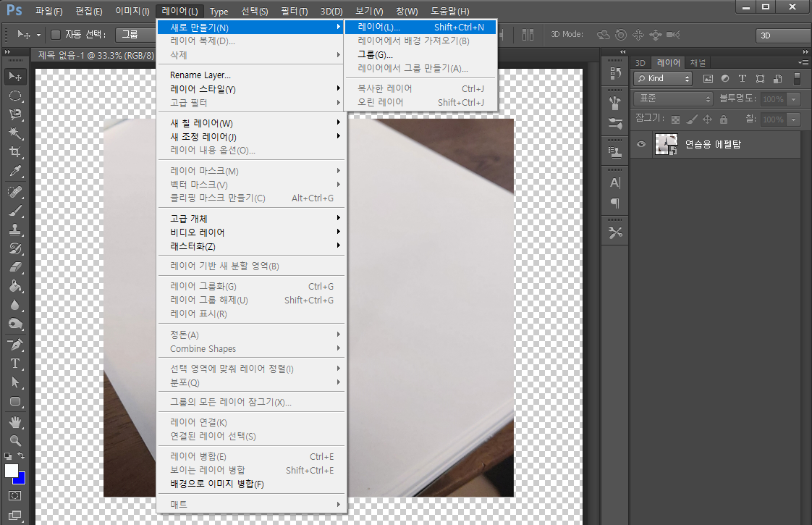Image resolution: width=812 pixels, height=525 pixels.
Task: Select the Eyedropper tool
Action: [x=15, y=171]
